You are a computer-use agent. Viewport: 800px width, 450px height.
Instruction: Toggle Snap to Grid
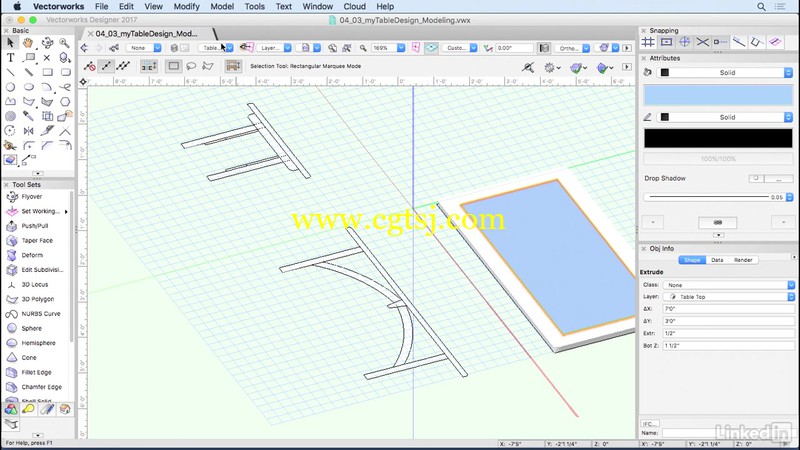(x=648, y=42)
